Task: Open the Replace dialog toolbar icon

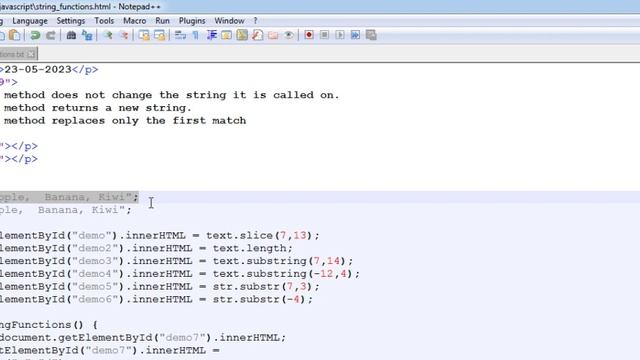Action: pos(87,36)
